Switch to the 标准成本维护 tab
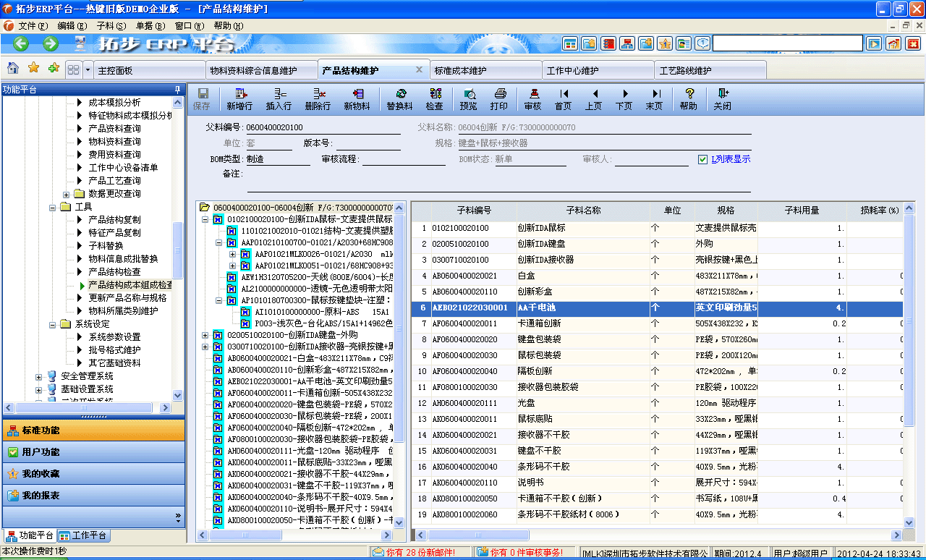The image size is (926, 560). point(485,69)
